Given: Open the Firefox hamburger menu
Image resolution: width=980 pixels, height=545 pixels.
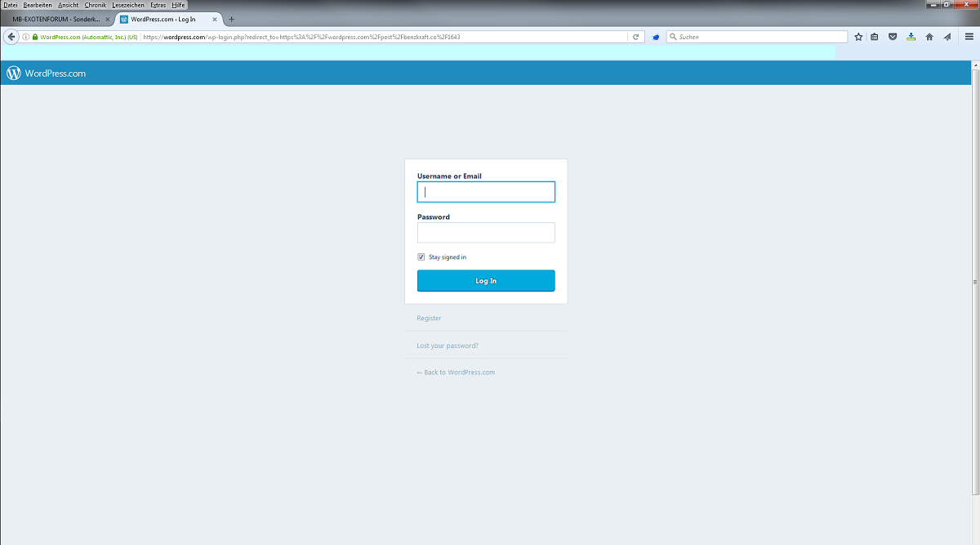Looking at the screenshot, I should click(969, 37).
